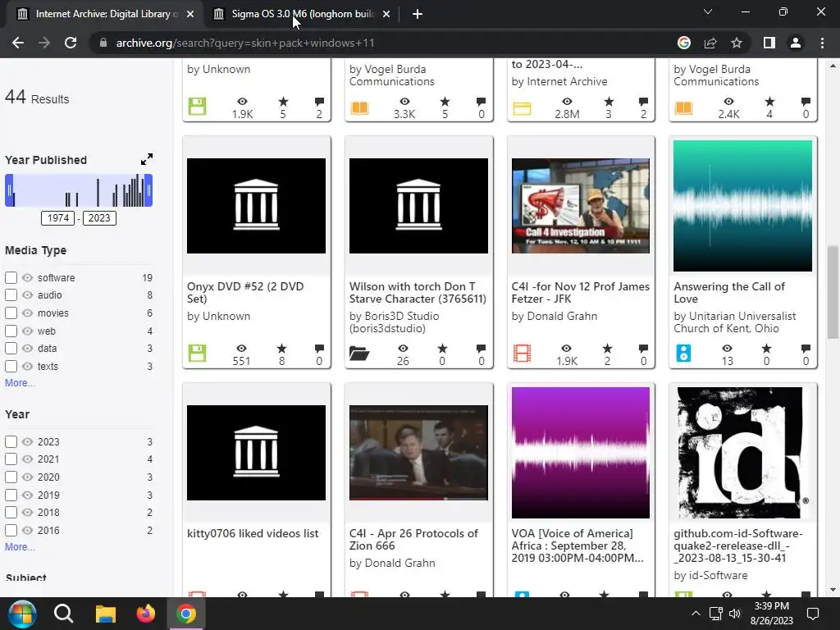The width and height of the screenshot is (840, 630).
Task: Check the software media type filter
Action: (x=11, y=277)
